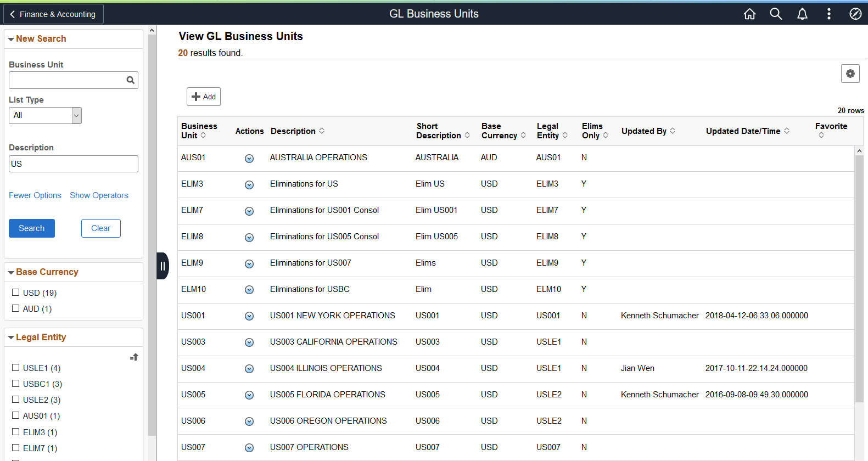Sort by Updated Date/Time column
Screen dimensions: 868x461
click(787, 131)
